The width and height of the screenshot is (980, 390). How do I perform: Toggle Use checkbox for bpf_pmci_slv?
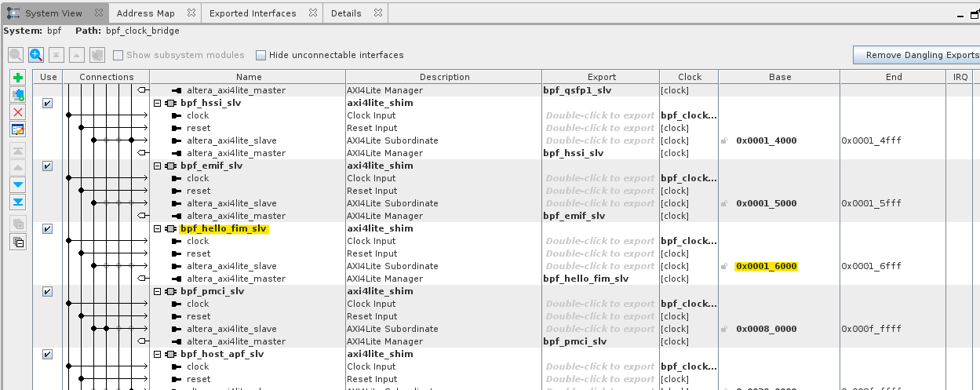[47, 291]
